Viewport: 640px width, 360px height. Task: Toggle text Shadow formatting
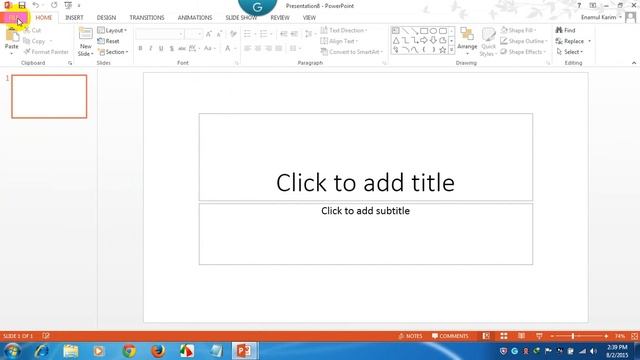(x=171, y=49)
